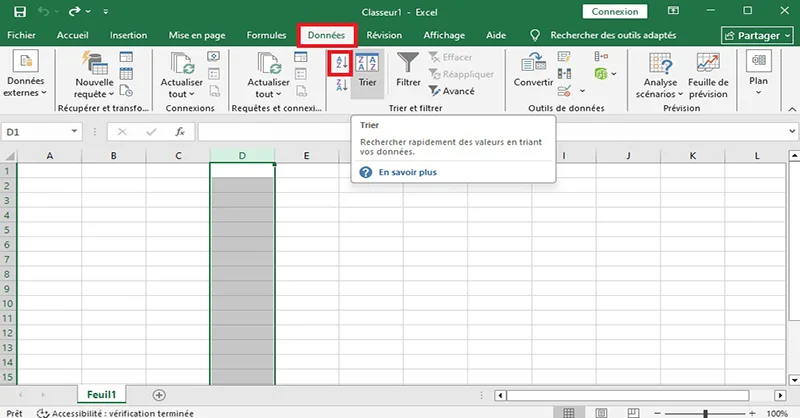Viewport: 800px width, 418px height.
Task: Open the Mise en page tab
Action: click(x=197, y=35)
